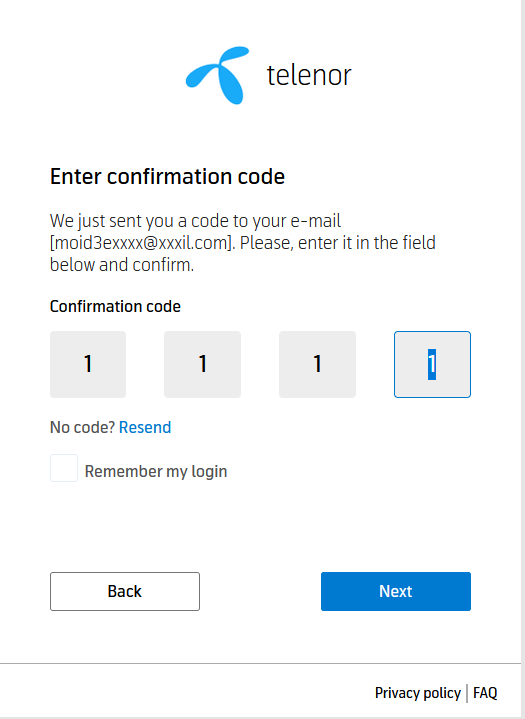This screenshot has height=719, width=525.
Task: Confirm the code with the Next button
Action: pos(396,592)
